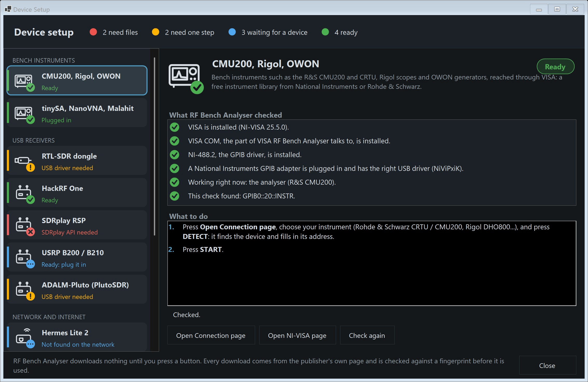
Task: Click the 'USB driver needed' status under RTL-SDR
Action: click(67, 168)
